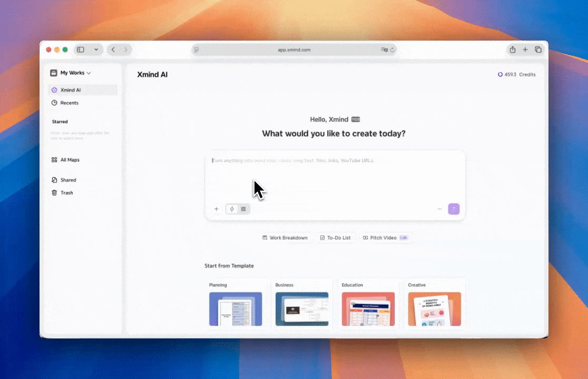Click the Start from Template heading
Image resolution: width=588 pixels, height=379 pixels.
click(229, 265)
